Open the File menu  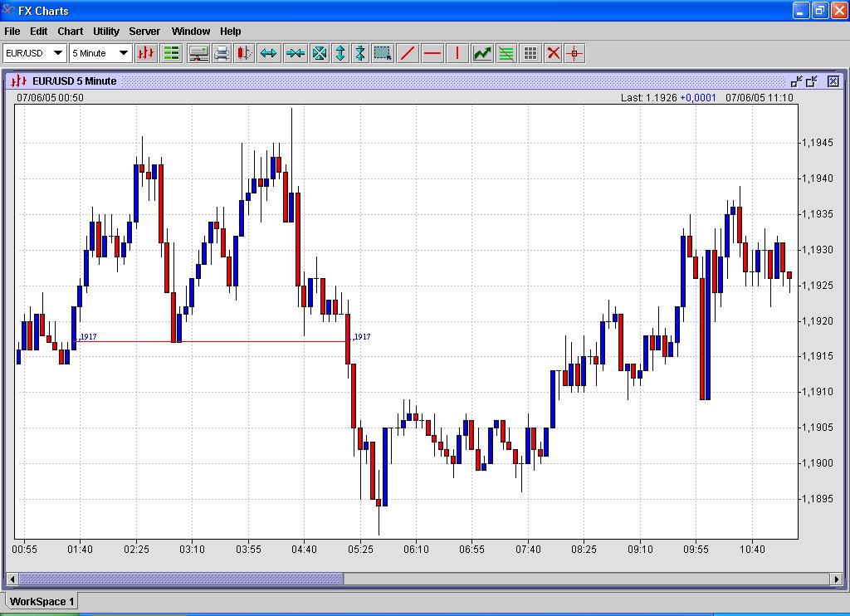click(x=12, y=32)
